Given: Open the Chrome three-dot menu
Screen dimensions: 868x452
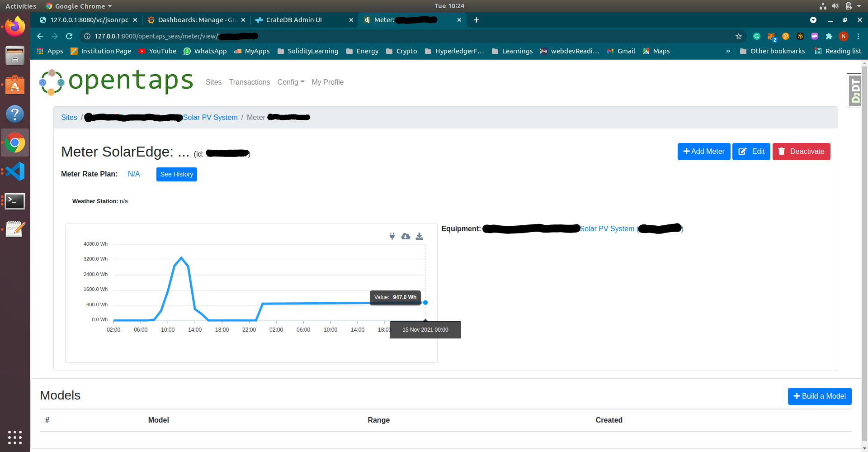Looking at the screenshot, I should point(858,36).
